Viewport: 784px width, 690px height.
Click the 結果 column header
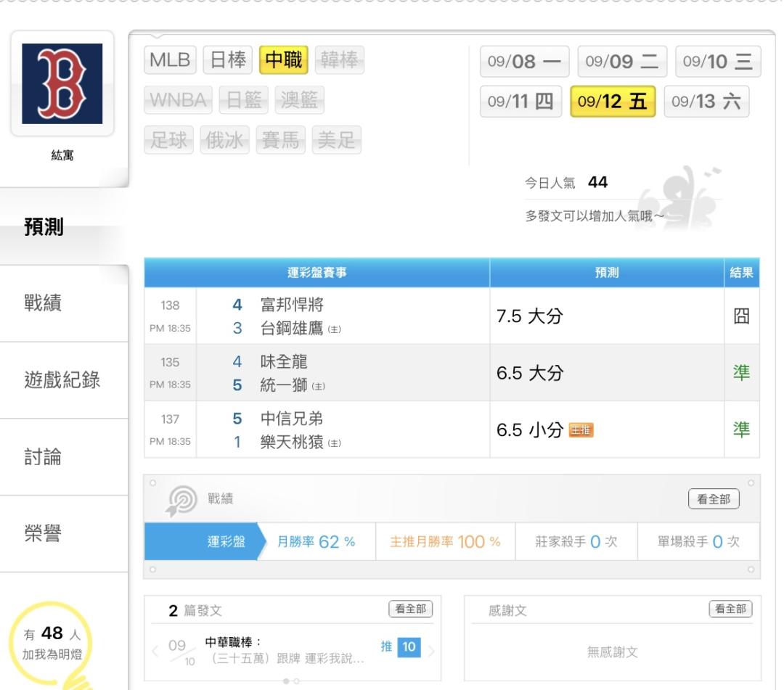click(742, 272)
